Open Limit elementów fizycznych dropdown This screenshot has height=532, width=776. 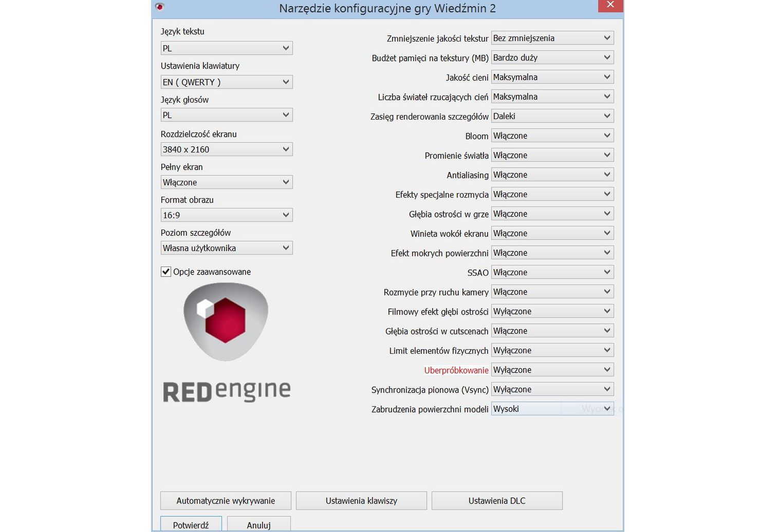552,350
